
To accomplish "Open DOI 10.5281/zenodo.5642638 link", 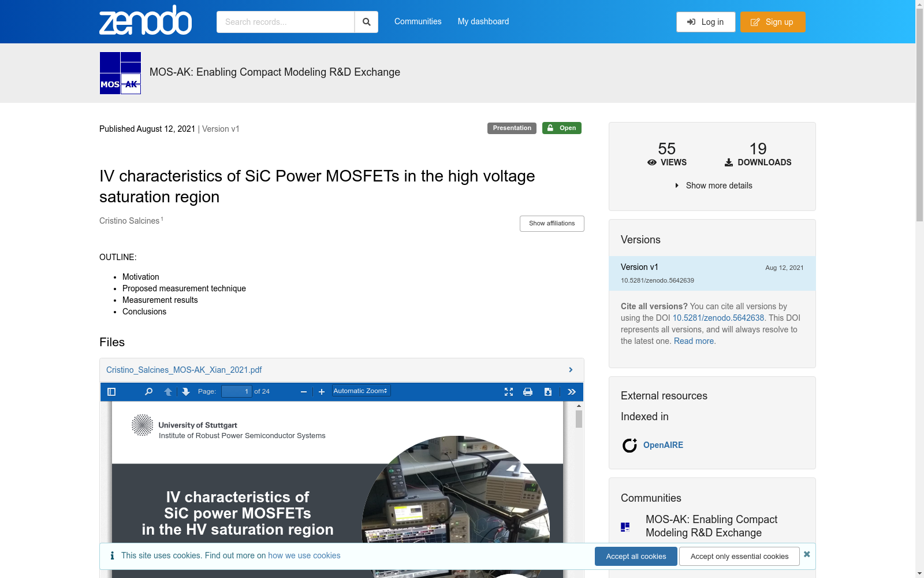I will coord(718,318).
